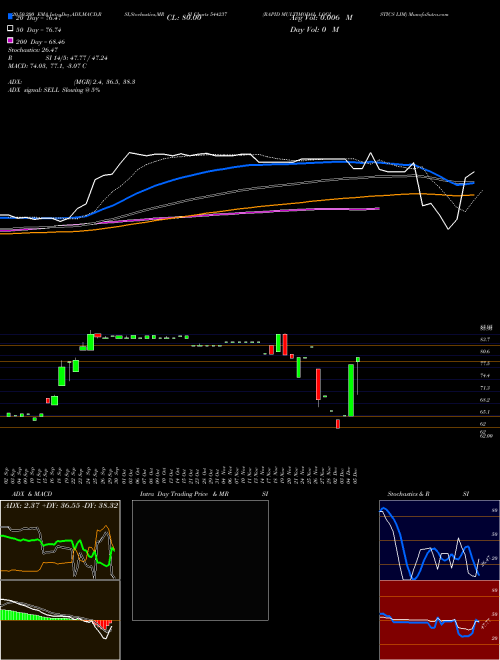Click the 'Day Vol: 0 M' text
500x660 pixels.
314,29
